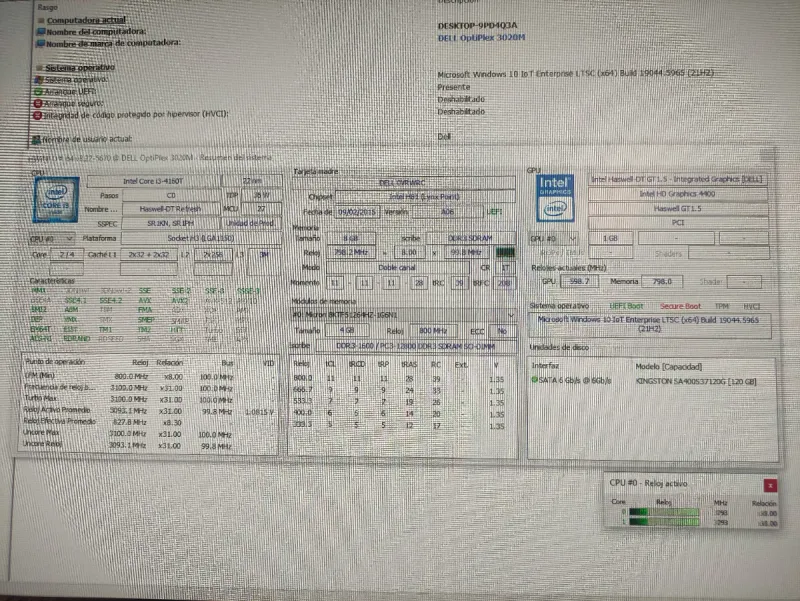Click the 1.0815 V VID value
Screen dimensions: 800x601
tap(259, 411)
